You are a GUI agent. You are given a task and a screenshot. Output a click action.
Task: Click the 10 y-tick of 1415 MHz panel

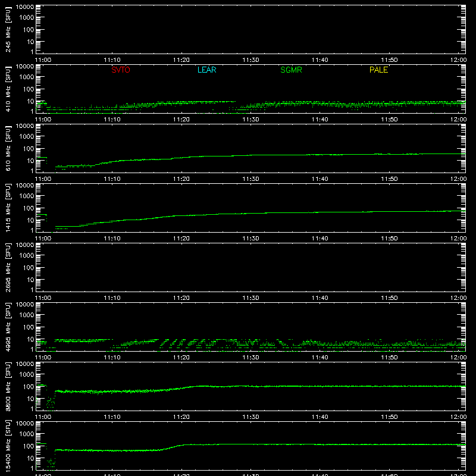(30, 220)
